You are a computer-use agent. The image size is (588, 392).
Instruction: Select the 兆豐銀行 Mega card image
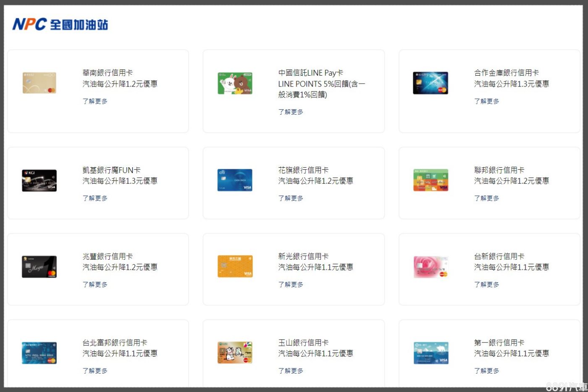point(39,266)
